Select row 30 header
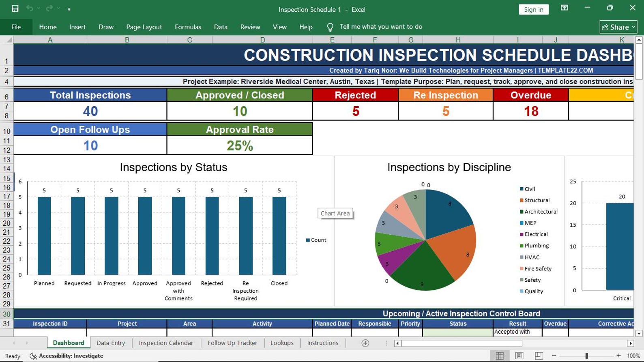Viewport: 644px width, 362px height. click(6, 314)
